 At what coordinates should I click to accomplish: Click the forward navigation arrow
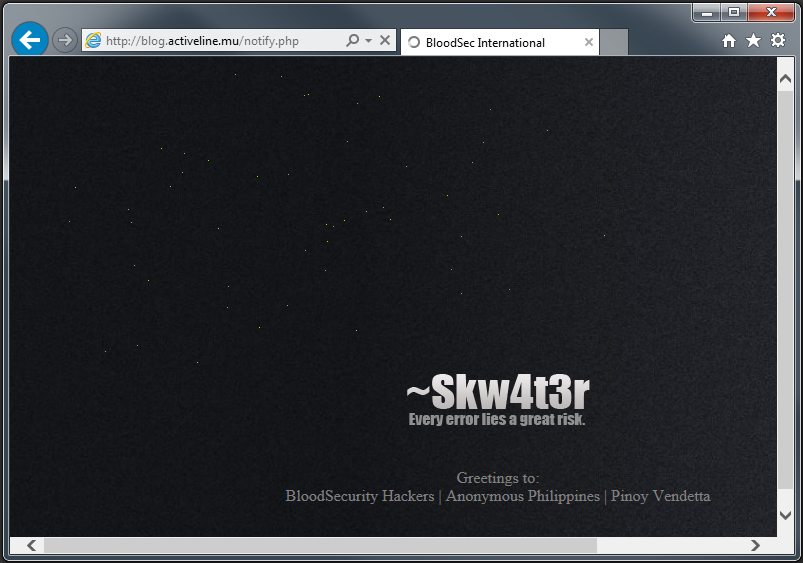click(x=65, y=40)
